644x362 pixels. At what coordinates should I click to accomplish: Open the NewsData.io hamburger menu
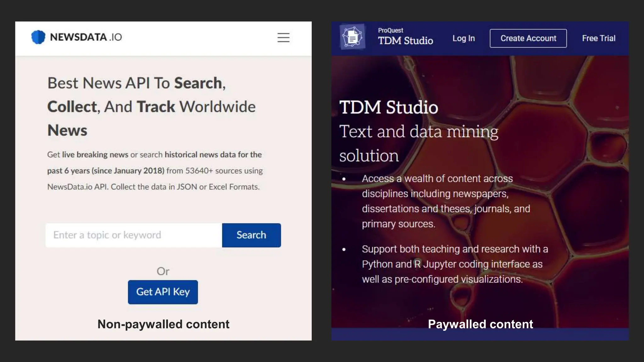point(283,37)
